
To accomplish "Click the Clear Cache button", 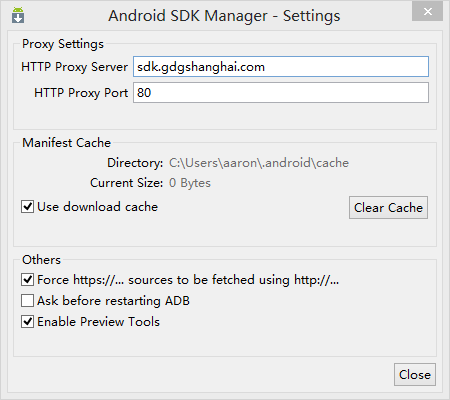I will pyautogui.click(x=388, y=208).
